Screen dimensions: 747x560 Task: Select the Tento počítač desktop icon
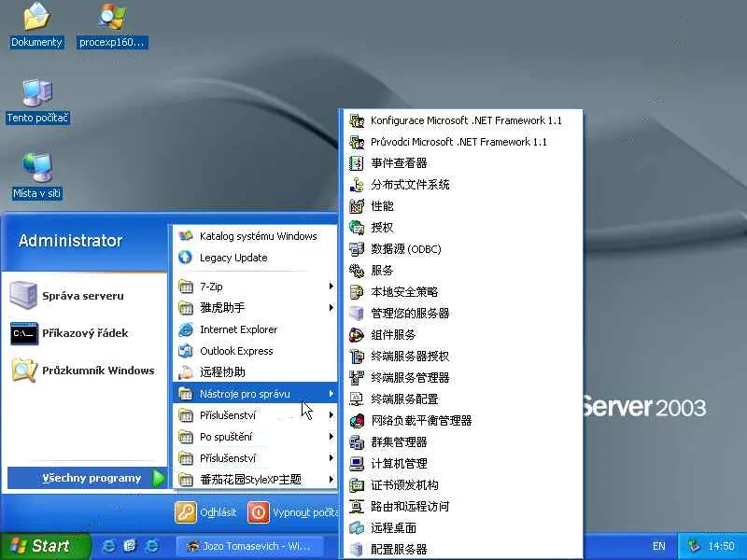pyautogui.click(x=37, y=102)
